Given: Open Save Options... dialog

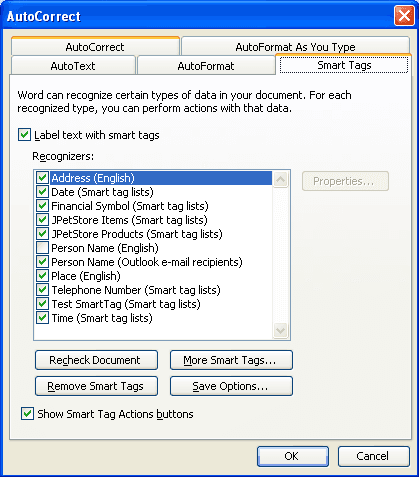Looking at the screenshot, I should (x=231, y=386).
